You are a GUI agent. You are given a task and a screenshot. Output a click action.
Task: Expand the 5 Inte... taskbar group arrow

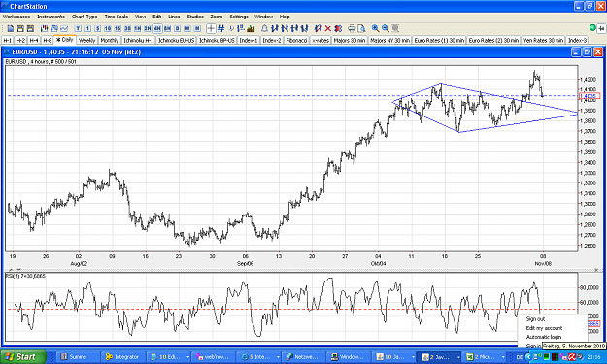tap(278, 357)
